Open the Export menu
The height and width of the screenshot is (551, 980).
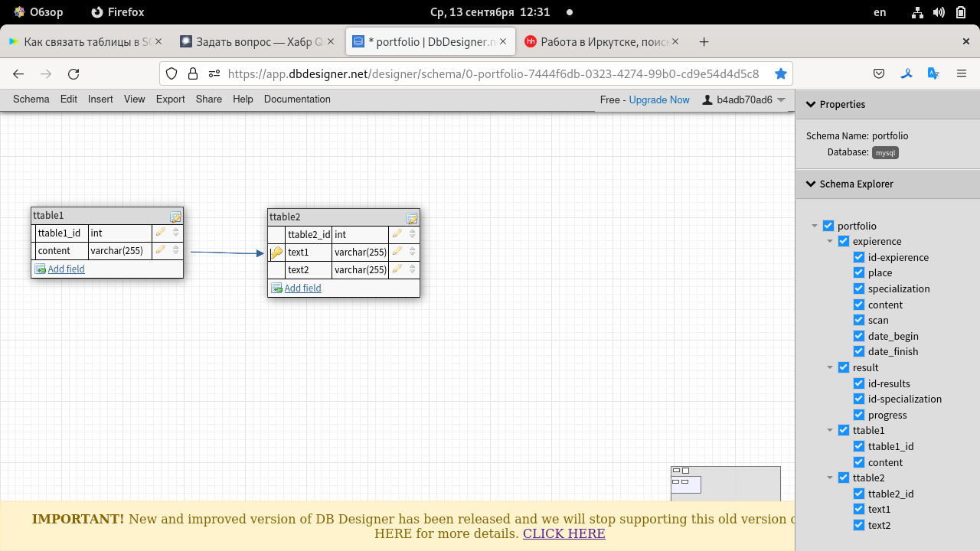171,99
